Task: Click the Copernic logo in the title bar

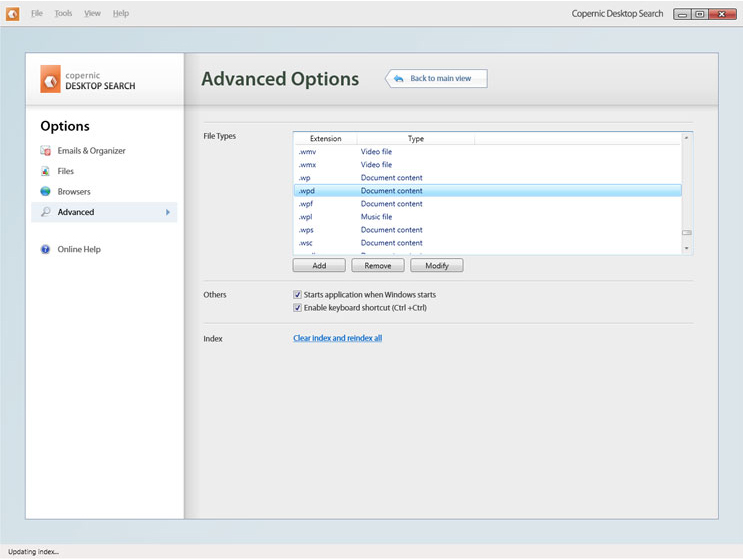Action: 12,14
